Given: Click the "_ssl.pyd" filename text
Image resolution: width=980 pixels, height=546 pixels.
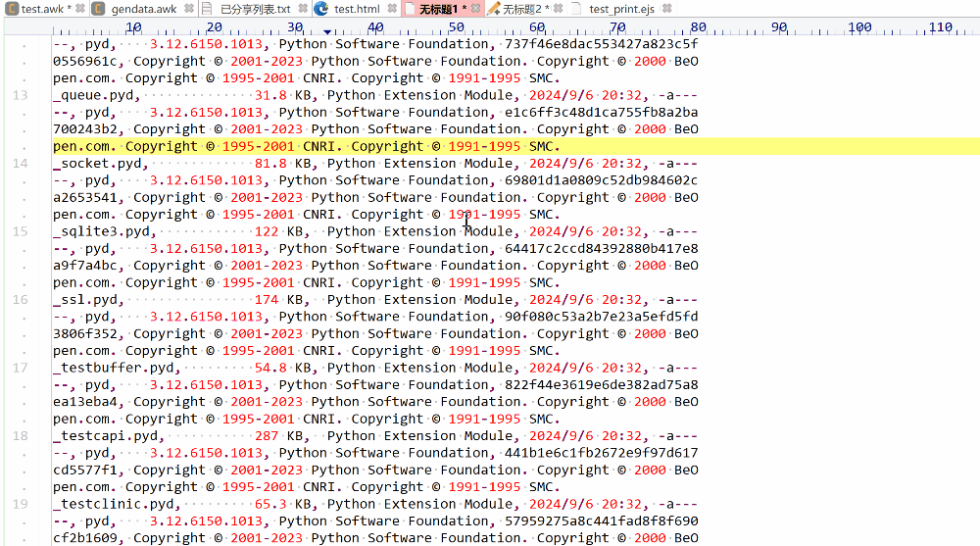Looking at the screenshot, I should [x=85, y=300].
